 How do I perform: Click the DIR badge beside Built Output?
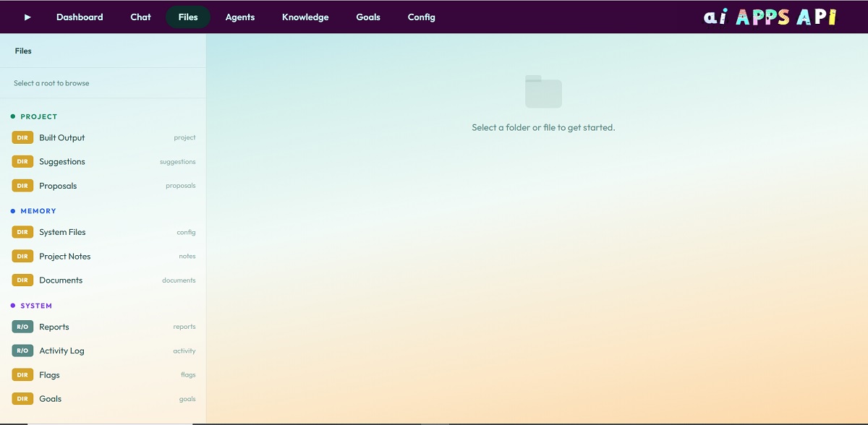point(22,138)
